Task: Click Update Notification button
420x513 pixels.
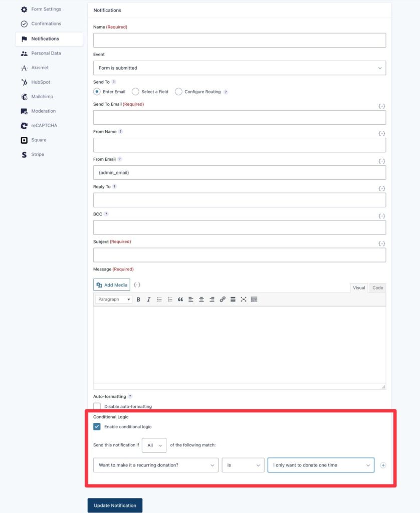Action: pos(115,505)
